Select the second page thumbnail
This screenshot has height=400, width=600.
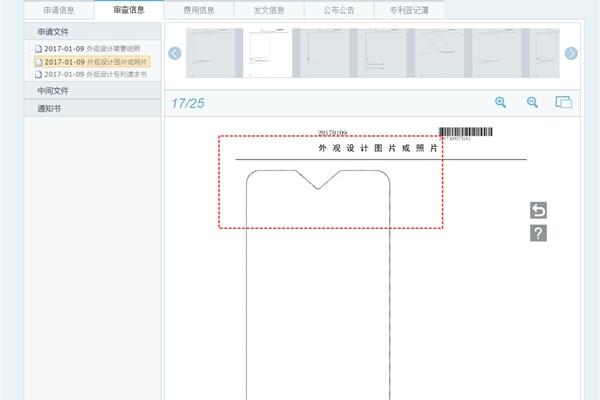click(272, 54)
